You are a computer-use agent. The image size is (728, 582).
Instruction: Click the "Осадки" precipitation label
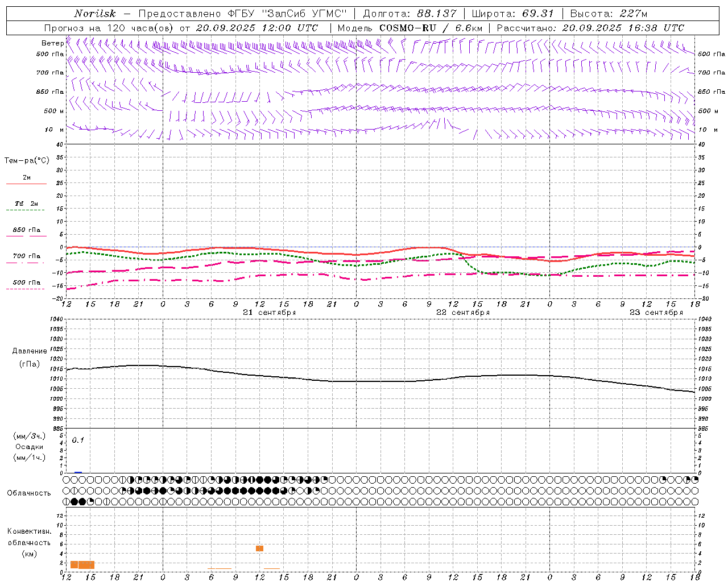click(29, 447)
